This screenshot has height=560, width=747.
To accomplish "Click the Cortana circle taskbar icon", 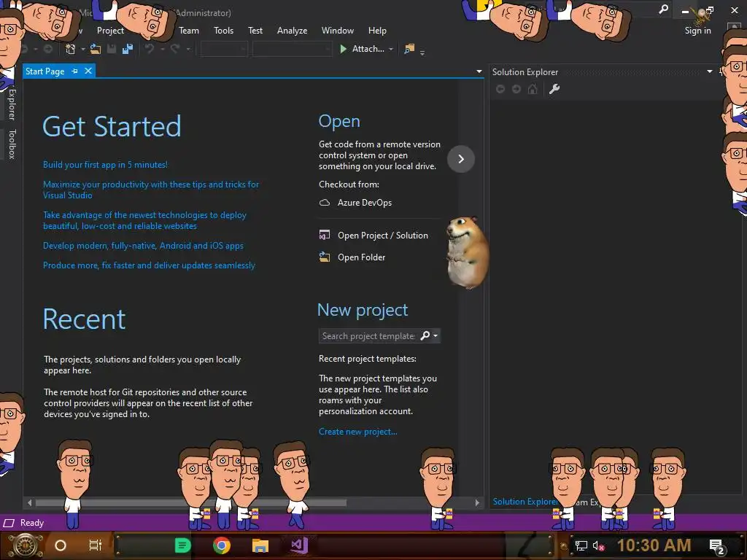I will (61, 545).
